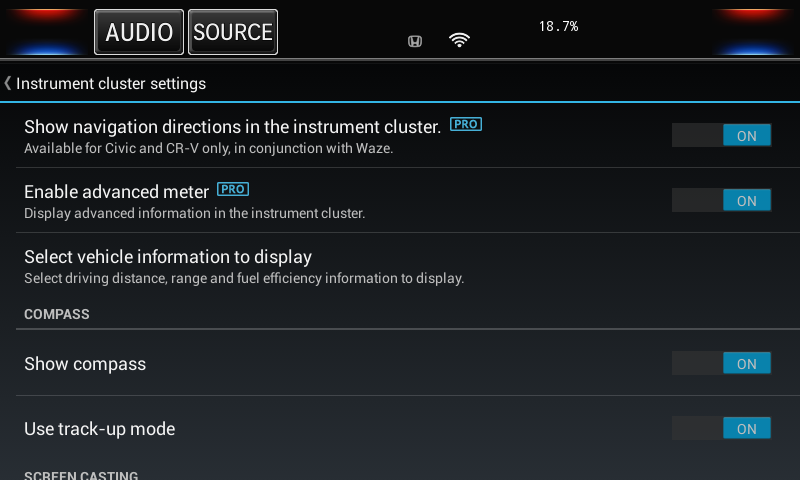Toggle off Show navigation directions switch
Image resolution: width=800 pixels, height=480 pixels.
721,136
